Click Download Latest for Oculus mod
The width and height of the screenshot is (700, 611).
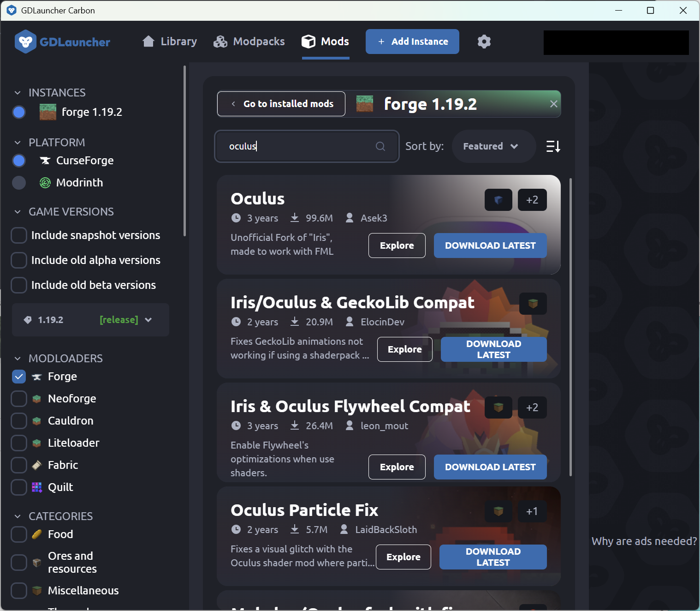[490, 246]
